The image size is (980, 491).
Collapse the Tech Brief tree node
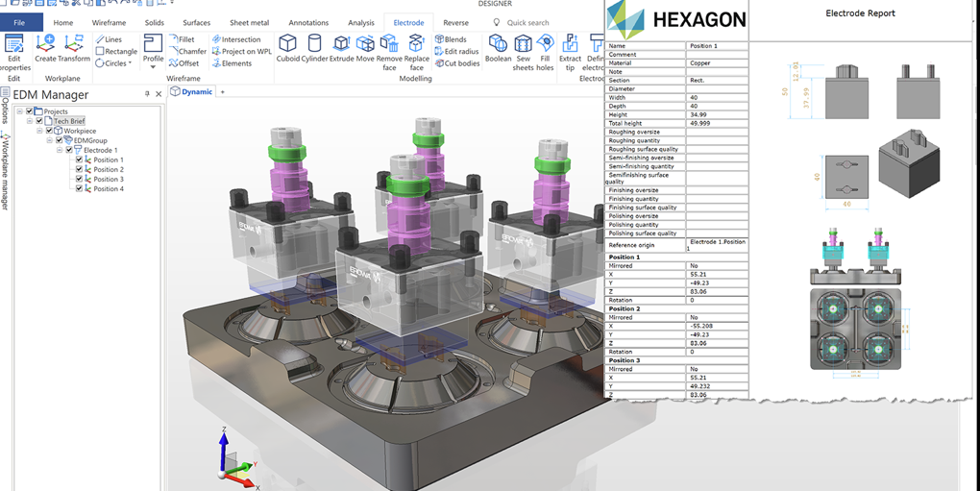click(30, 121)
